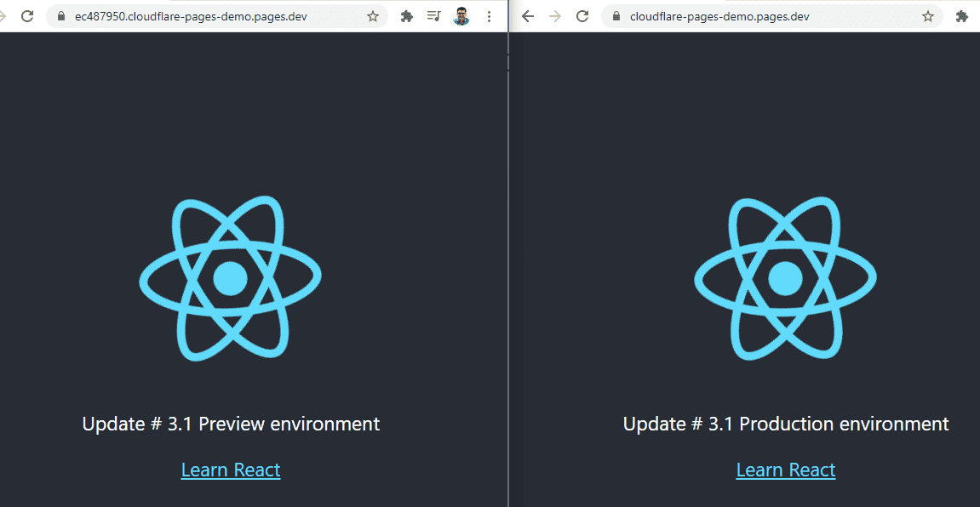Go forward in the right browser window
Screen dimensions: 980x507
(554, 16)
